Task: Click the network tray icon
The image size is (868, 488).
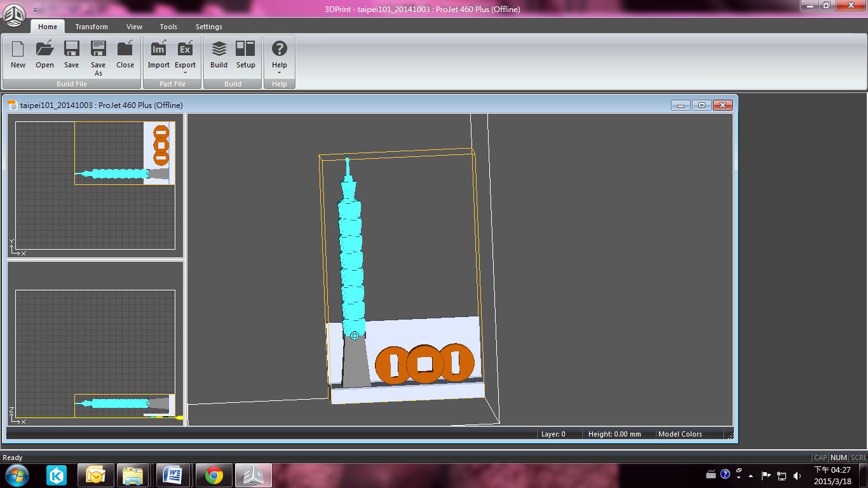Action: pyautogui.click(x=782, y=476)
